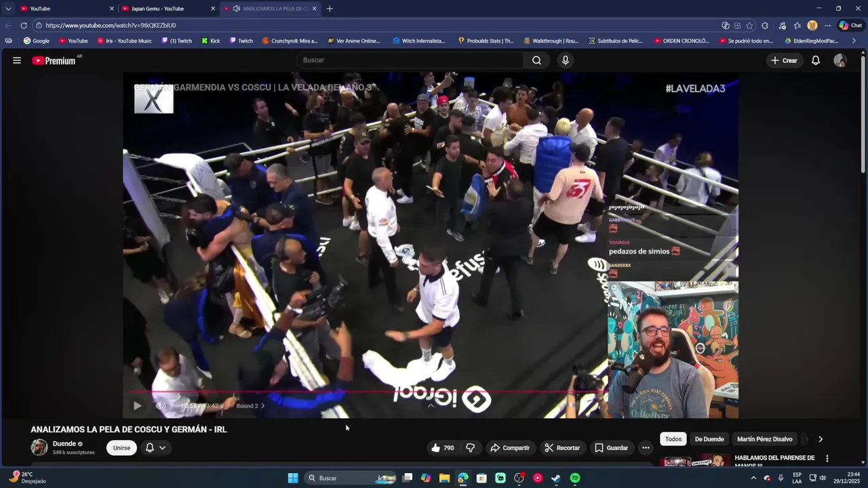The width and height of the screenshot is (868, 488).
Task: Open Spotify from the taskbar
Action: 575,478
